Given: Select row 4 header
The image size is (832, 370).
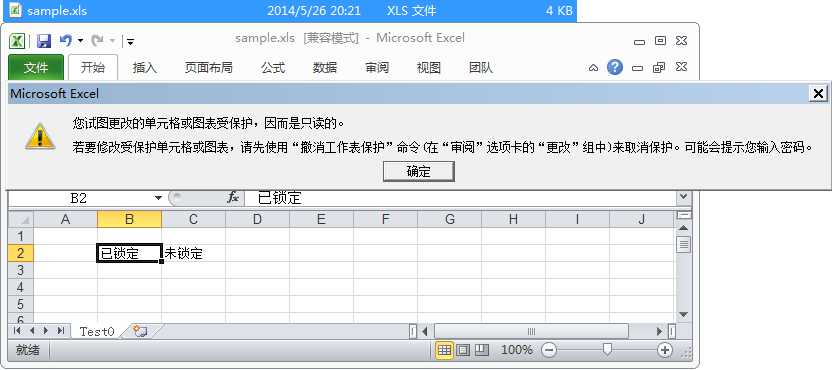Looking at the screenshot, I should pos(21,287).
